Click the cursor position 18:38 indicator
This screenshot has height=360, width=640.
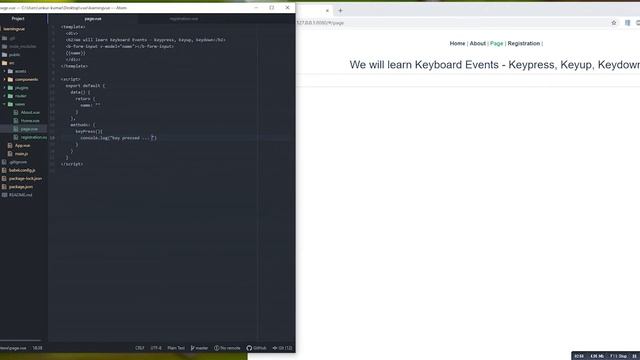point(37,348)
